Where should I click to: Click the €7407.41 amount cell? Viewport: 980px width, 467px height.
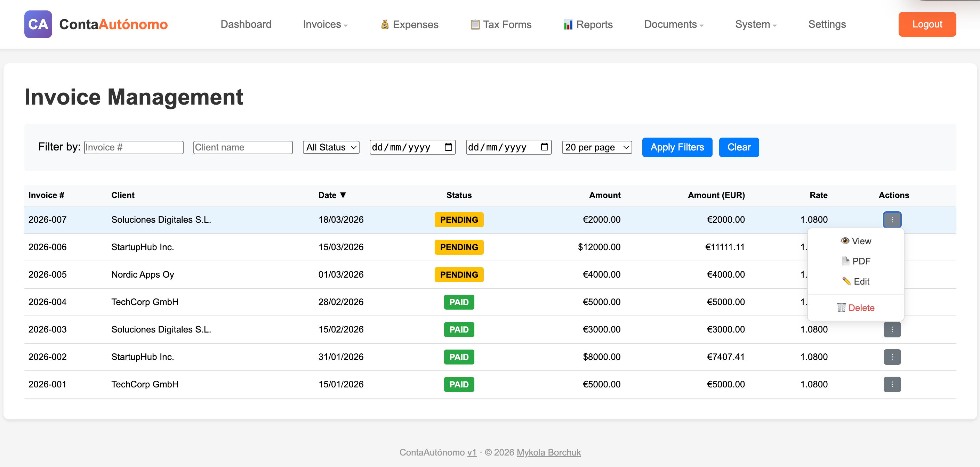725,357
